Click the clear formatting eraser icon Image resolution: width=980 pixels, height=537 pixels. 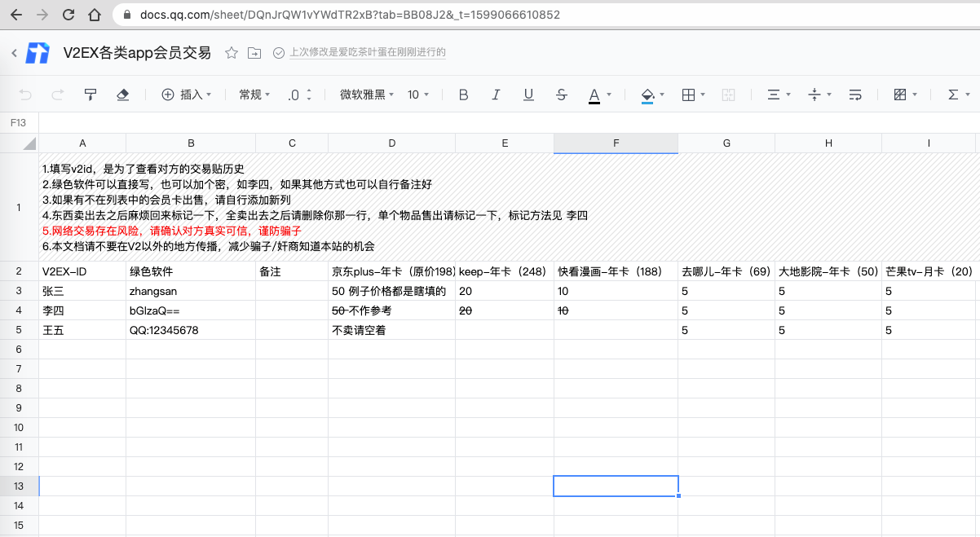123,95
